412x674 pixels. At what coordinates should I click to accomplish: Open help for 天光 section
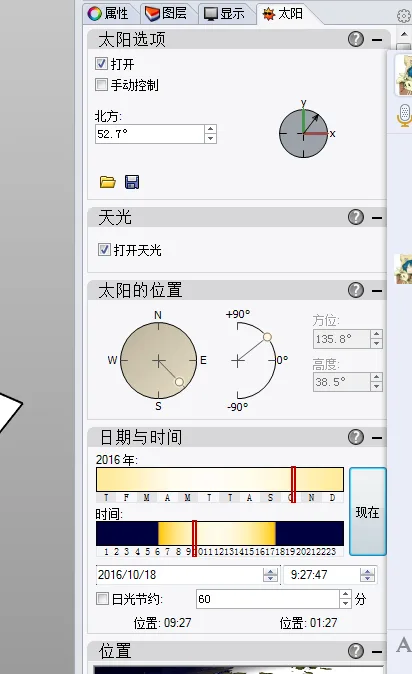coord(356,218)
